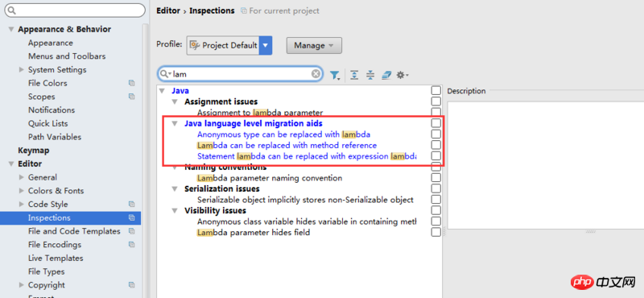This screenshot has width=644, height=298.
Task: Tick the checkbox for Lambda parameter naming convention
Action: (436, 178)
